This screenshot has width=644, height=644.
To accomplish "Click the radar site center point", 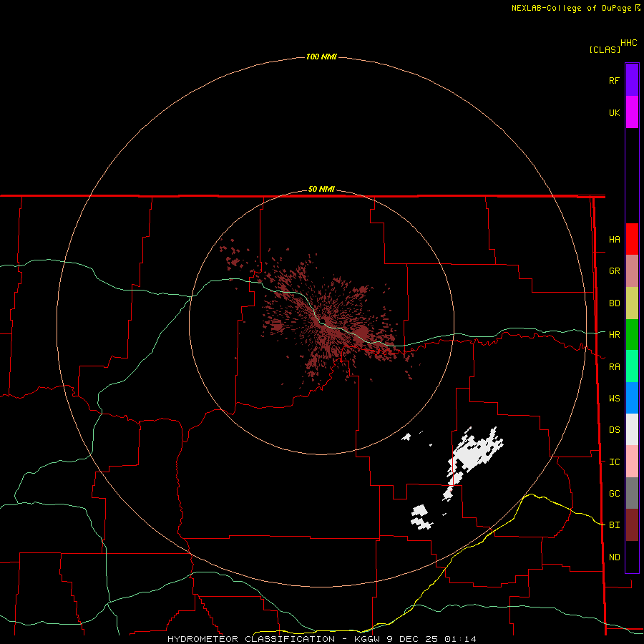I will click(x=323, y=321).
